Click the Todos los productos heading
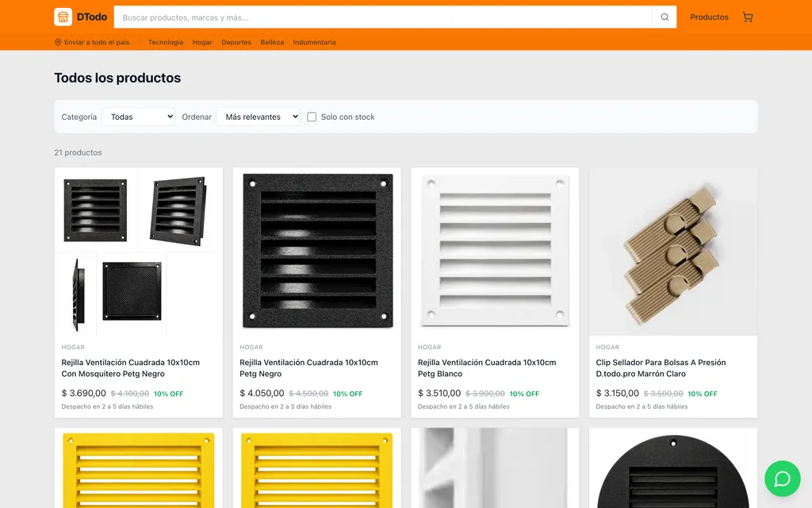 117,78
